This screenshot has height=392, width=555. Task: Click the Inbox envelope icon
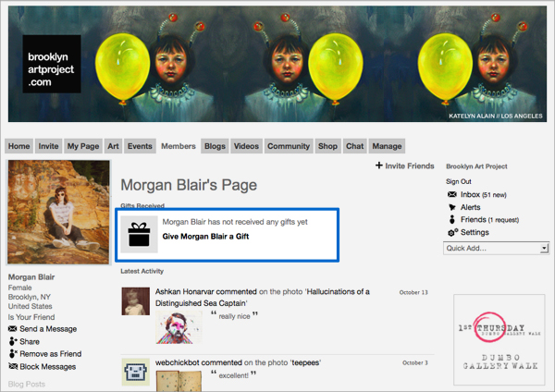coord(452,194)
